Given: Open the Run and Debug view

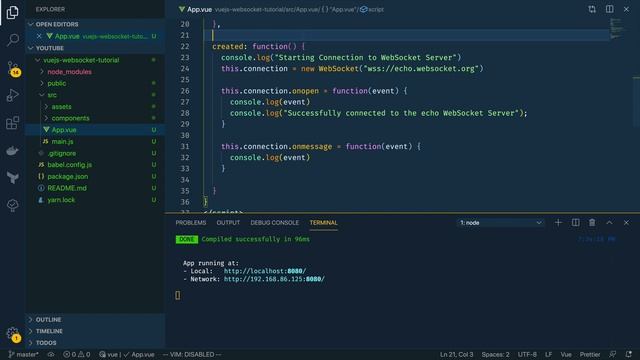Looking at the screenshot, I should [x=13, y=95].
